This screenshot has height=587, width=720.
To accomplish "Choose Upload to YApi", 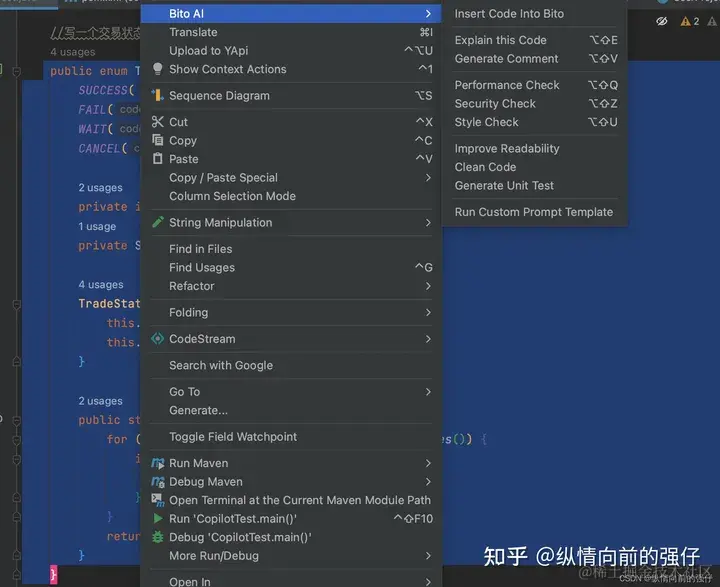I will click(x=291, y=51).
